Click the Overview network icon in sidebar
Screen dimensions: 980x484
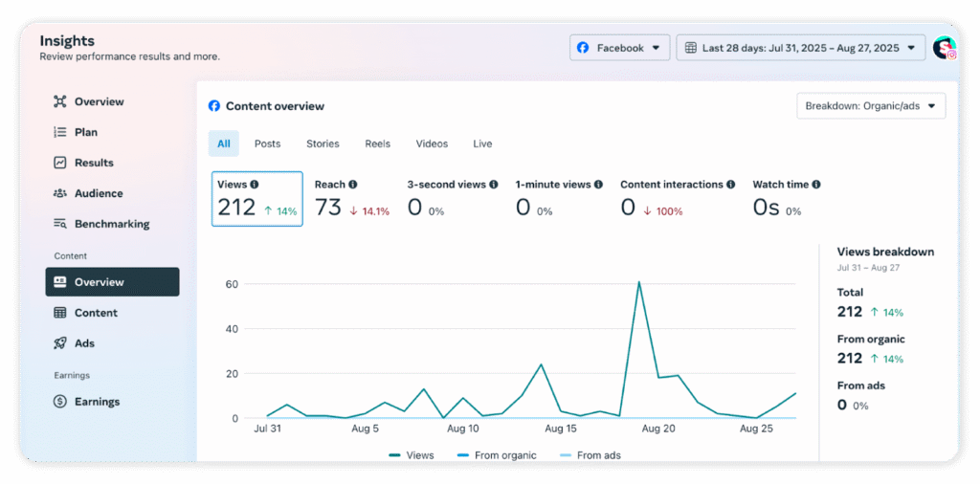60,101
